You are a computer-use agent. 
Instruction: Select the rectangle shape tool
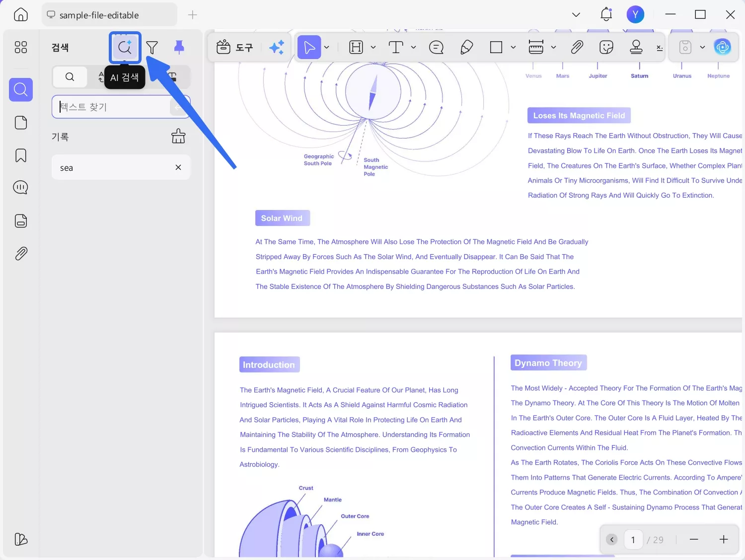coord(496,48)
